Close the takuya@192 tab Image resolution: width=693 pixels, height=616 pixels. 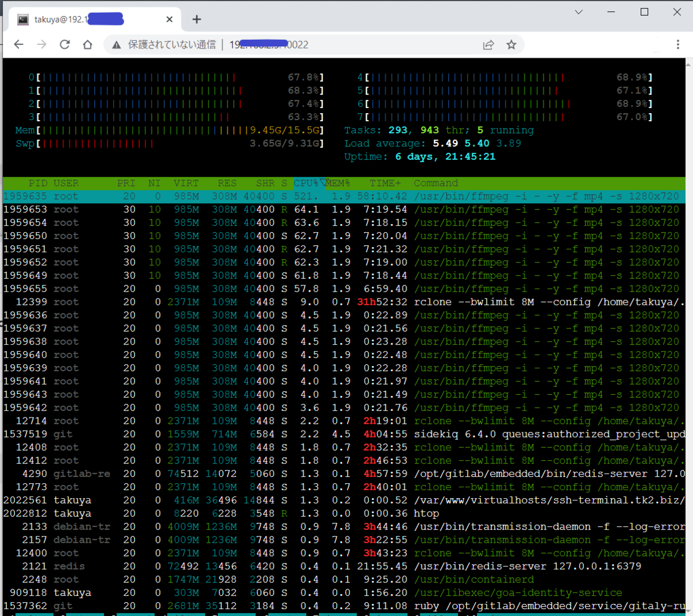coord(169,20)
